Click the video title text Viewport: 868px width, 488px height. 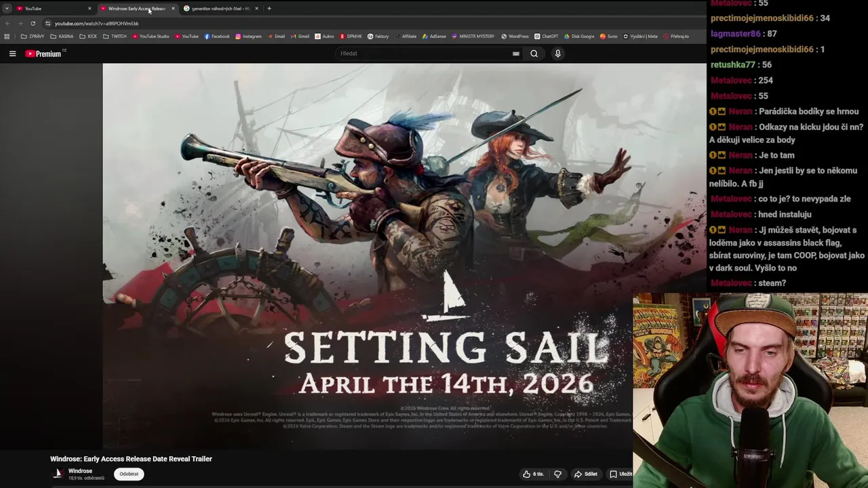(131, 459)
